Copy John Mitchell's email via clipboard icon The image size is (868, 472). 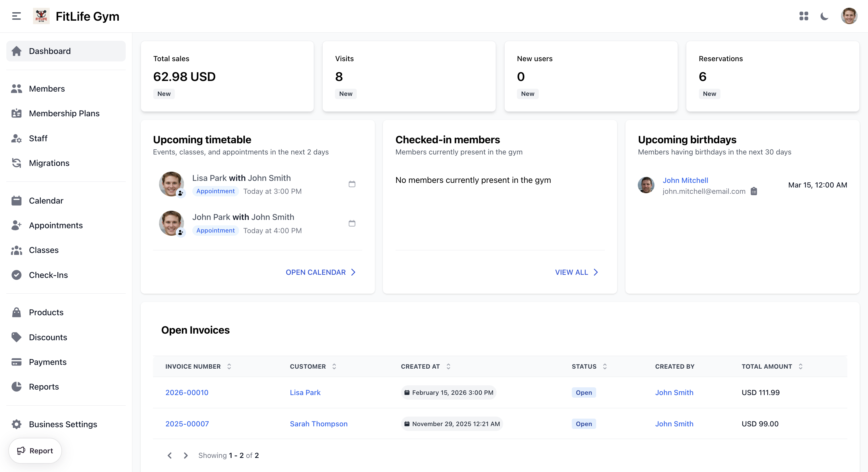coord(754,191)
